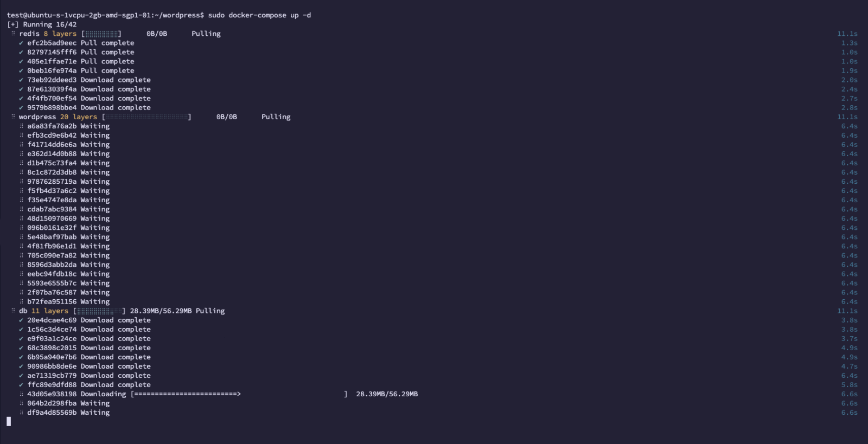The width and height of the screenshot is (868, 444).
Task: Click layer hash '8596d3abb2da'
Action: pos(52,265)
